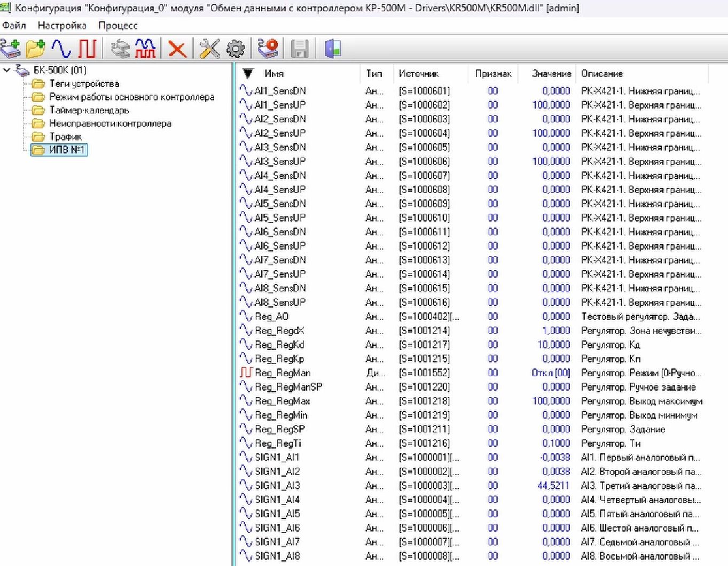Add discrete tag using red pulse icon
The width and height of the screenshot is (728, 566).
point(87,49)
